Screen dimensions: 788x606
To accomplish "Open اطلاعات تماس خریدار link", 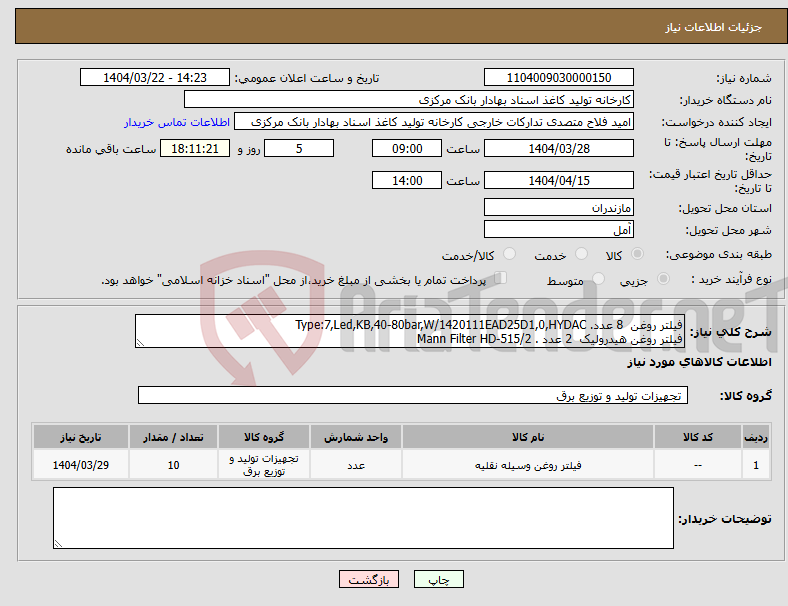I will pos(177,122).
